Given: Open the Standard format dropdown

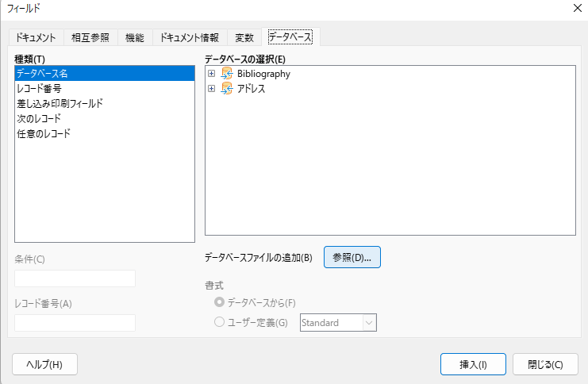Looking at the screenshot, I should (368, 323).
